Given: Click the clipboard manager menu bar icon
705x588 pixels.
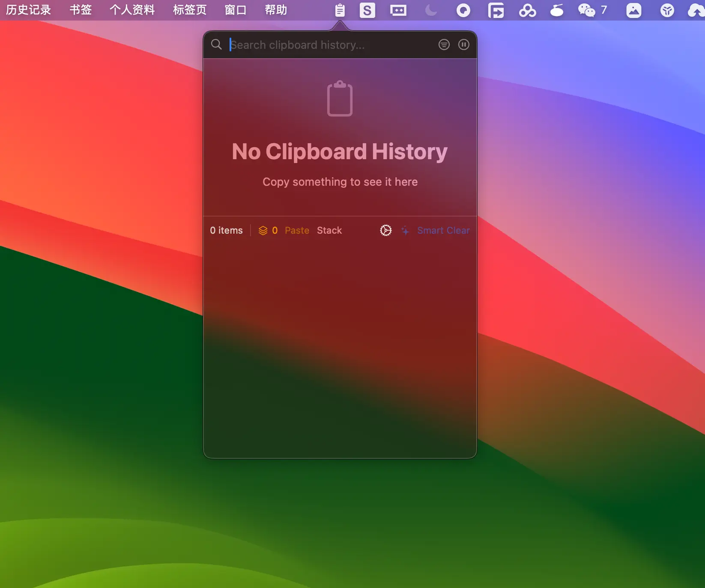Looking at the screenshot, I should 340,10.
